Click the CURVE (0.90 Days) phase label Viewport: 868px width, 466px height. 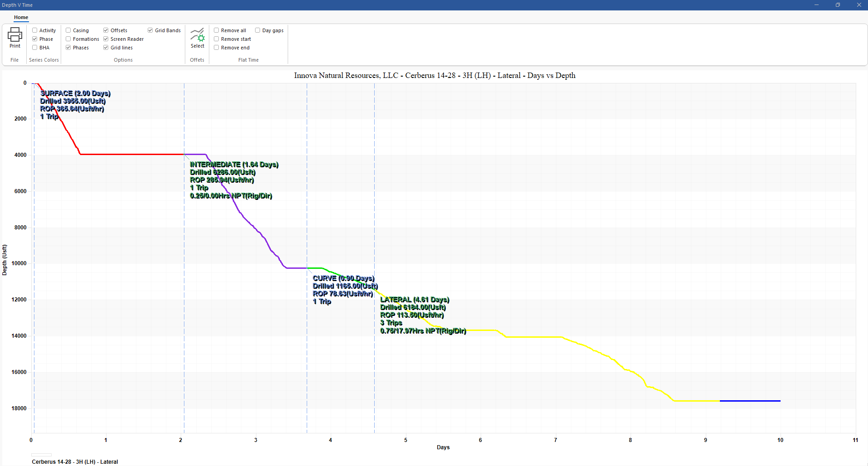(343, 278)
